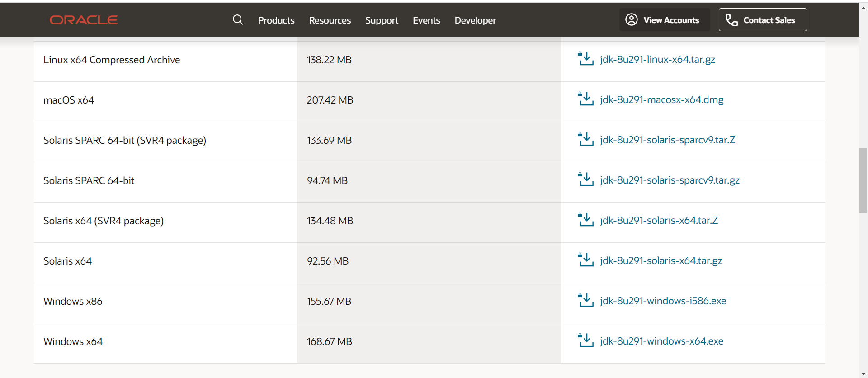Download jdk-8u291-macosx-x64.dmg link
Viewport: 868px width, 378px height.
pyautogui.click(x=662, y=99)
